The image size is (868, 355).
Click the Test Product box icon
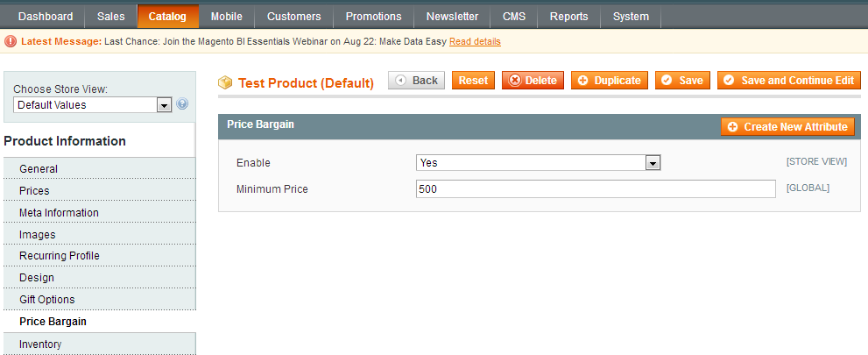(225, 82)
